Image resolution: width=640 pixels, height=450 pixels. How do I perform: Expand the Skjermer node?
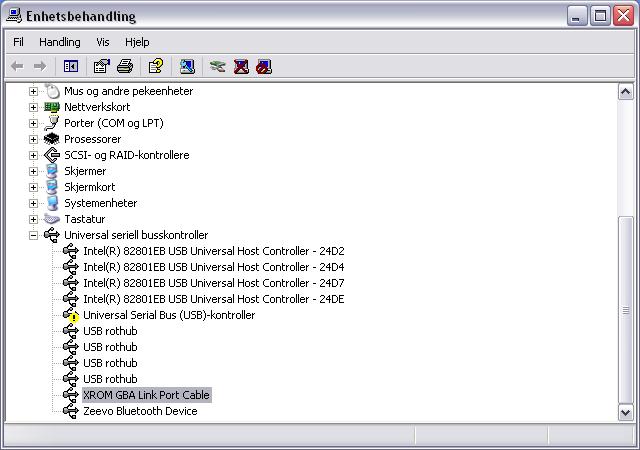(33, 171)
